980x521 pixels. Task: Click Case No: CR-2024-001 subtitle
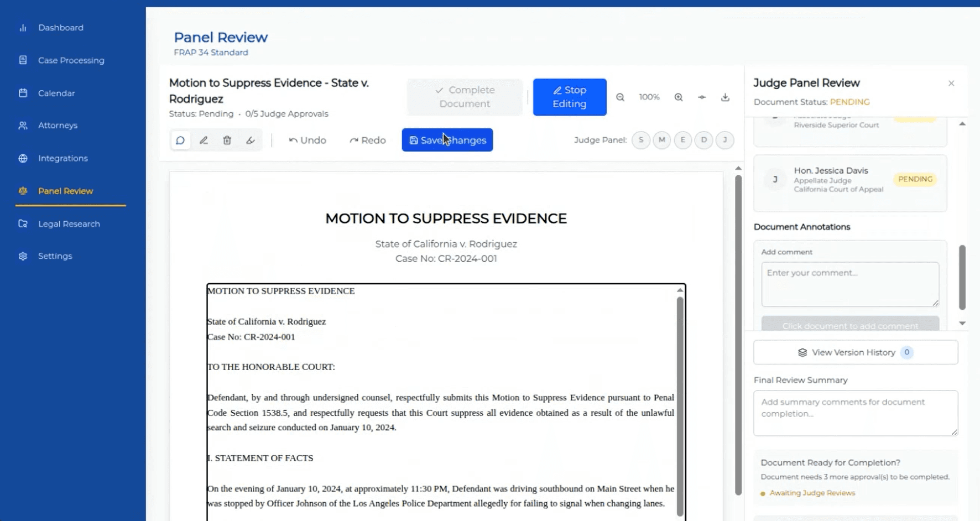[446, 259]
